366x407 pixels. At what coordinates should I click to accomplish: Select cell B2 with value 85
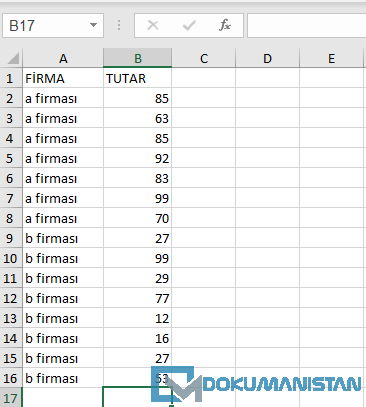pyautogui.click(x=138, y=98)
